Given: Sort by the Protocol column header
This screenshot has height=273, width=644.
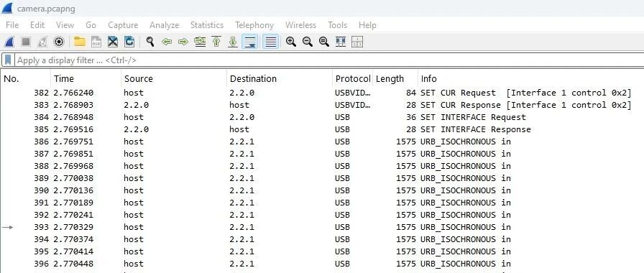Looking at the screenshot, I should (x=353, y=78).
